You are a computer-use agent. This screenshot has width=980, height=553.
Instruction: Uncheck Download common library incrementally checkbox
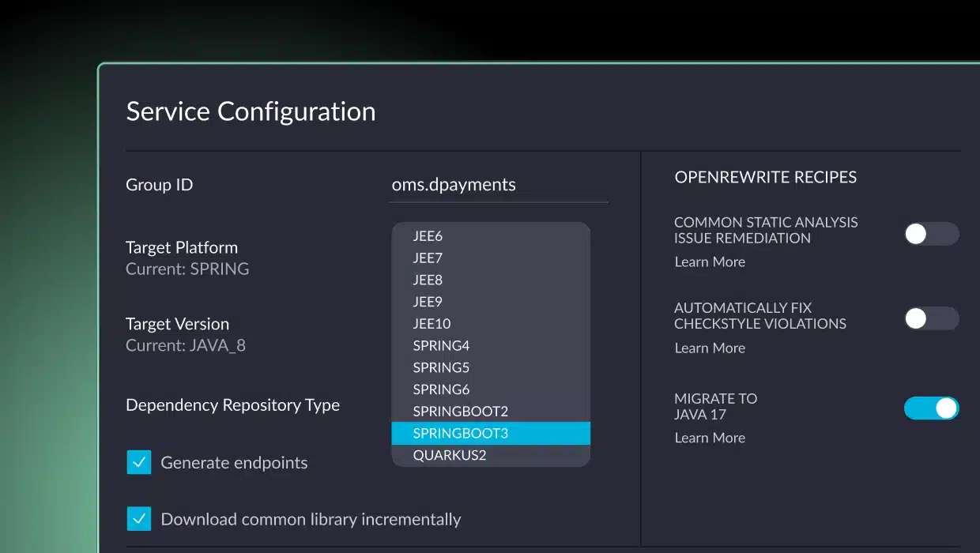(139, 518)
